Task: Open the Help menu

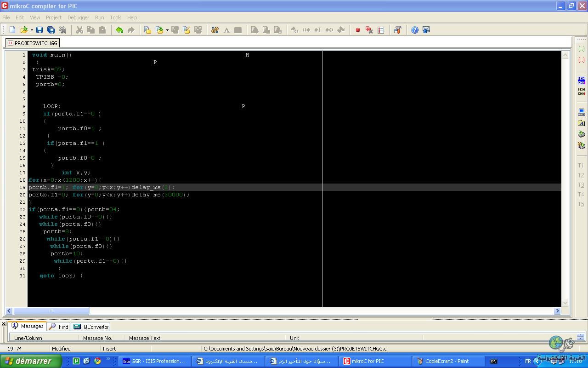Action: [x=132, y=17]
